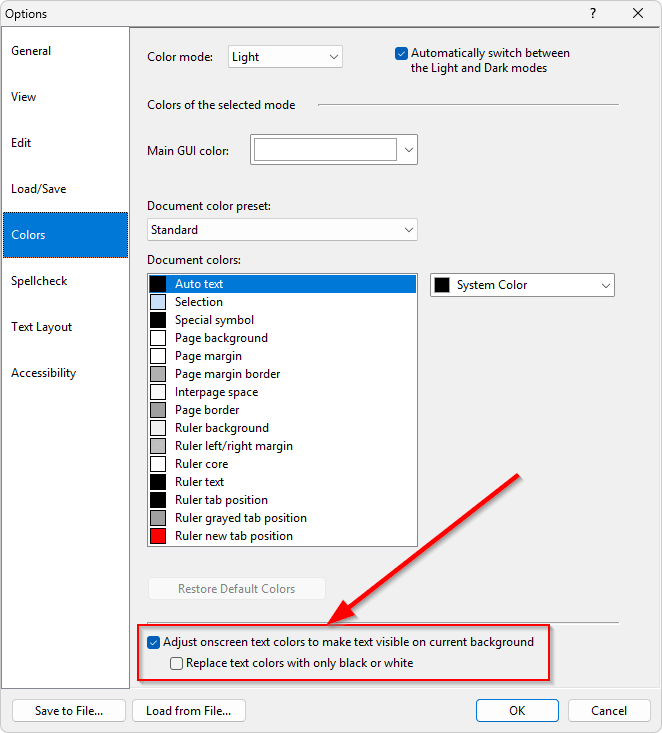Select the Colors options page
The width and height of the screenshot is (662, 733).
point(65,235)
